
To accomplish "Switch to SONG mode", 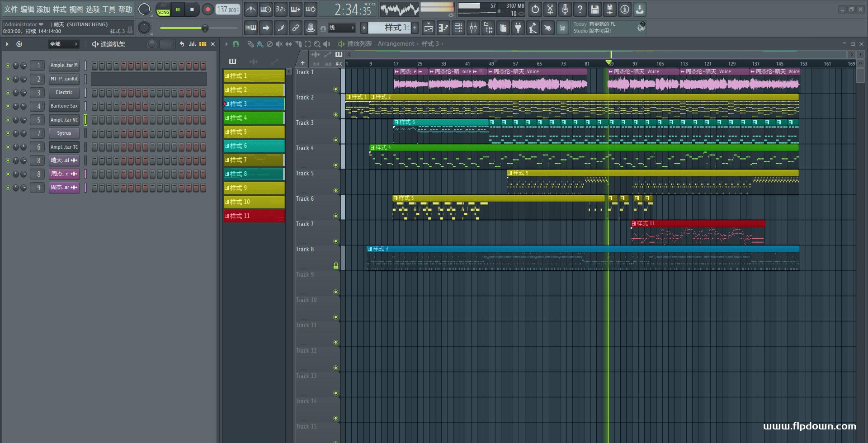I will point(163,13).
